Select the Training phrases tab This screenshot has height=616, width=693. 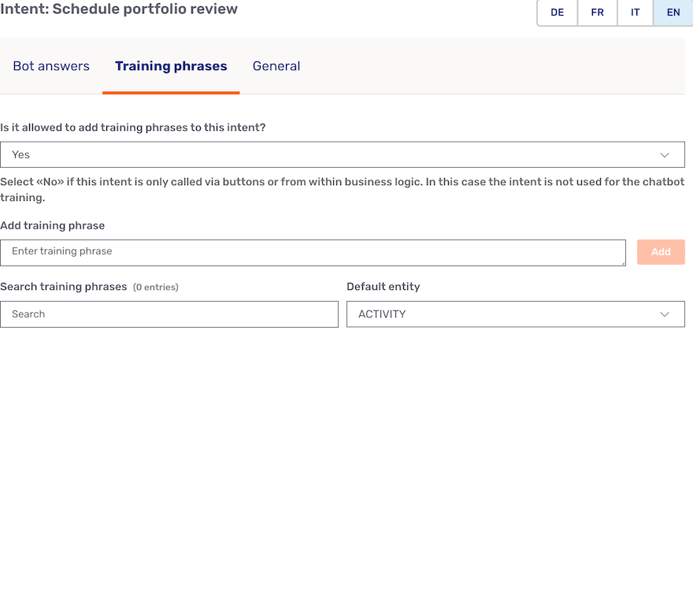pyautogui.click(x=171, y=66)
